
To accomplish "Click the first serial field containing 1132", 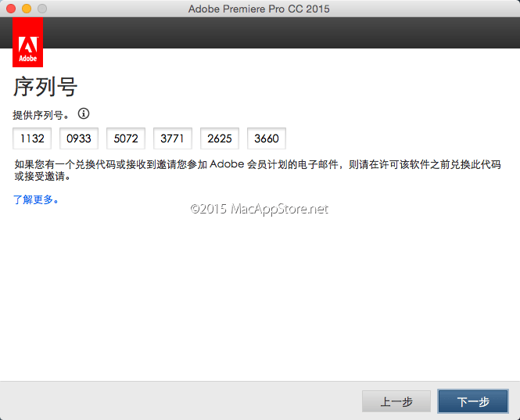I will 32,139.
